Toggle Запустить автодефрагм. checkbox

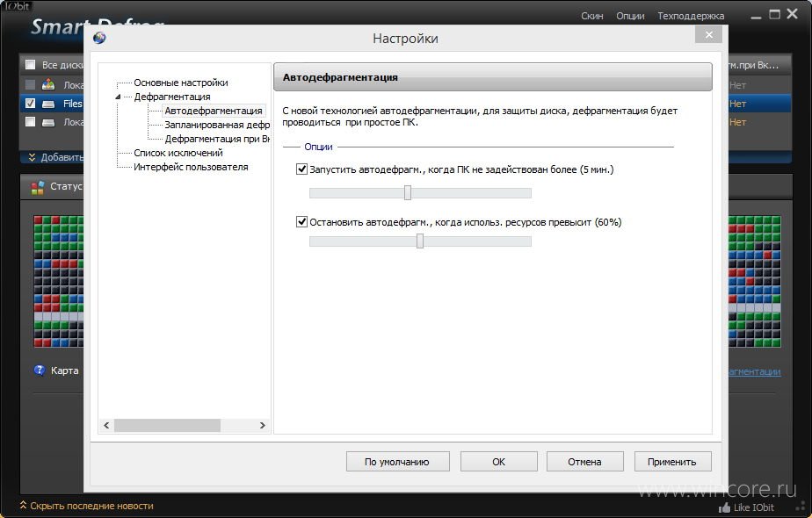pyautogui.click(x=301, y=169)
